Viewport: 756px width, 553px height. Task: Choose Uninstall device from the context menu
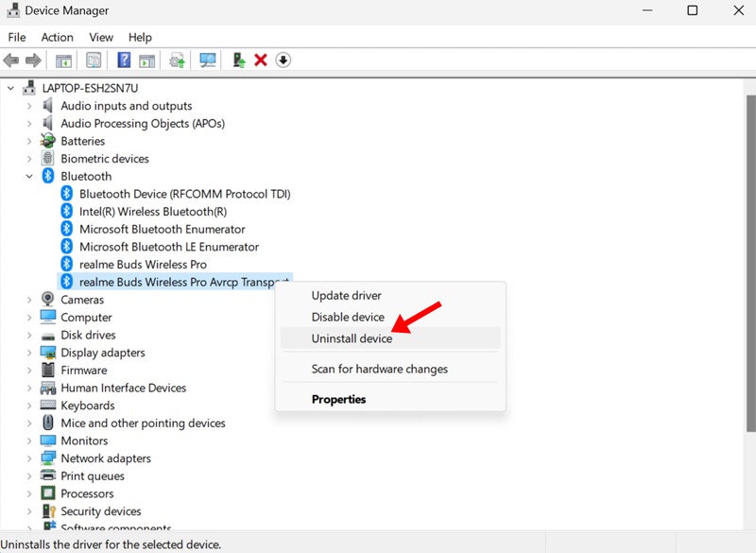[352, 338]
